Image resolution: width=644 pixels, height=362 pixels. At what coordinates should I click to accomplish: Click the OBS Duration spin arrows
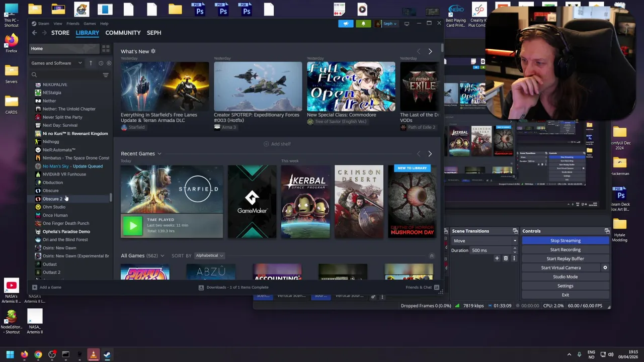tap(515, 250)
